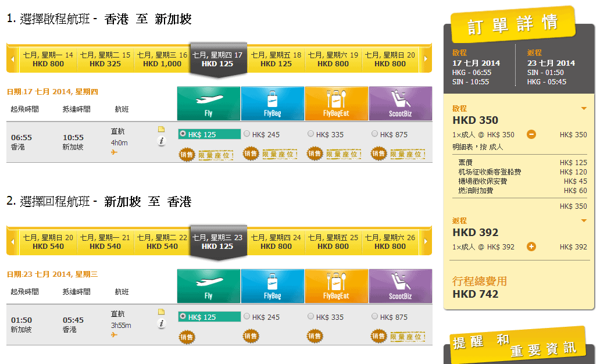Expand return fare breakdown with plus icon
Image resolution: width=600 pixels, height=364 pixels.
pyautogui.click(x=531, y=247)
